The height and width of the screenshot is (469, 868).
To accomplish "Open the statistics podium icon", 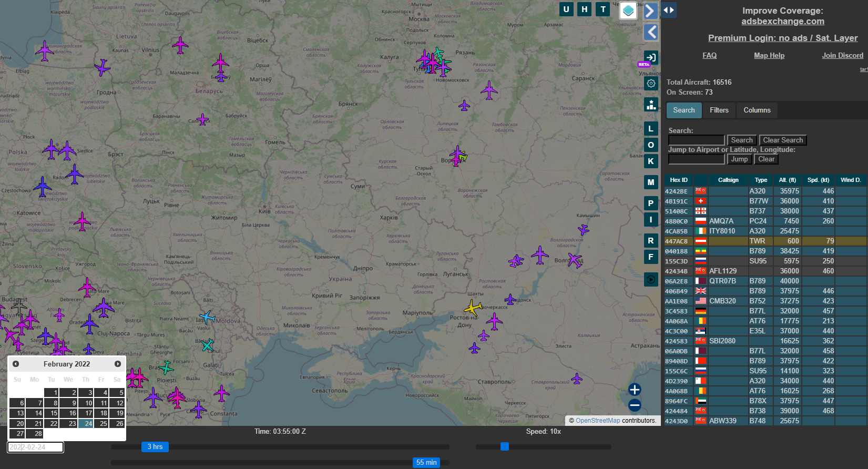I will tap(651, 105).
